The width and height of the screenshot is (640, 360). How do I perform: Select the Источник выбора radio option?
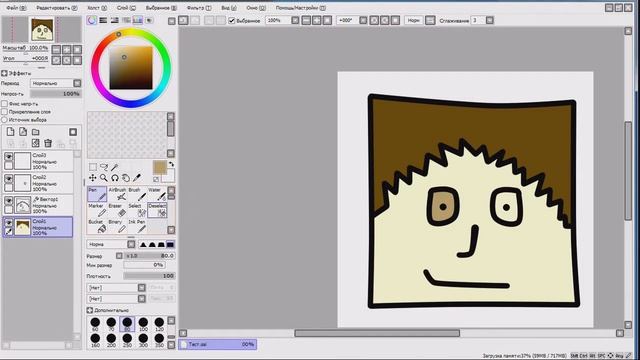click(x=4, y=120)
